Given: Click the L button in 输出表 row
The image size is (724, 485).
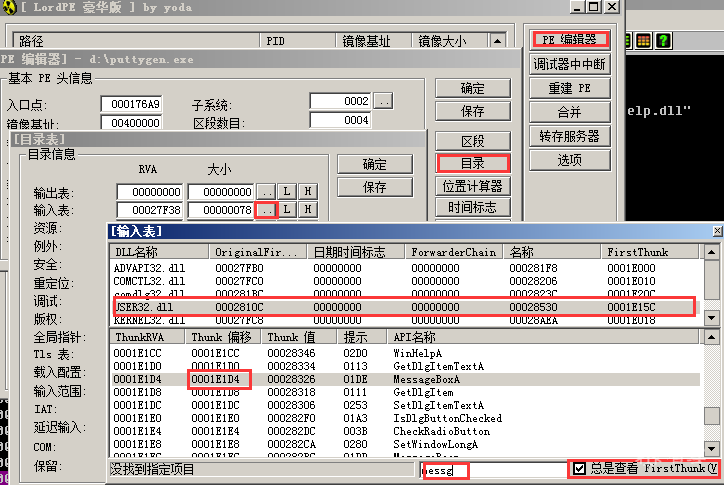Looking at the screenshot, I should [287, 191].
